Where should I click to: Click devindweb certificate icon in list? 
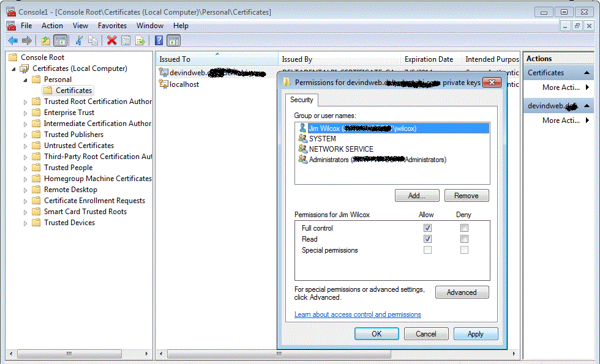tap(164, 72)
